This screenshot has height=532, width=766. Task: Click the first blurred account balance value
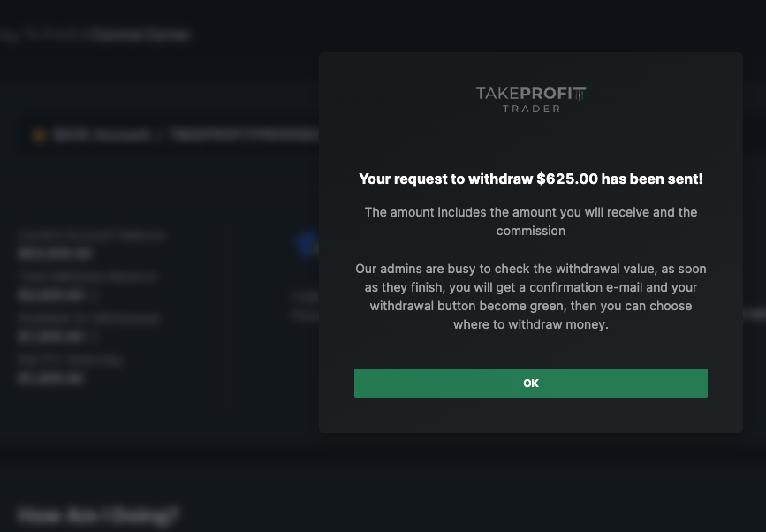[x=55, y=254]
